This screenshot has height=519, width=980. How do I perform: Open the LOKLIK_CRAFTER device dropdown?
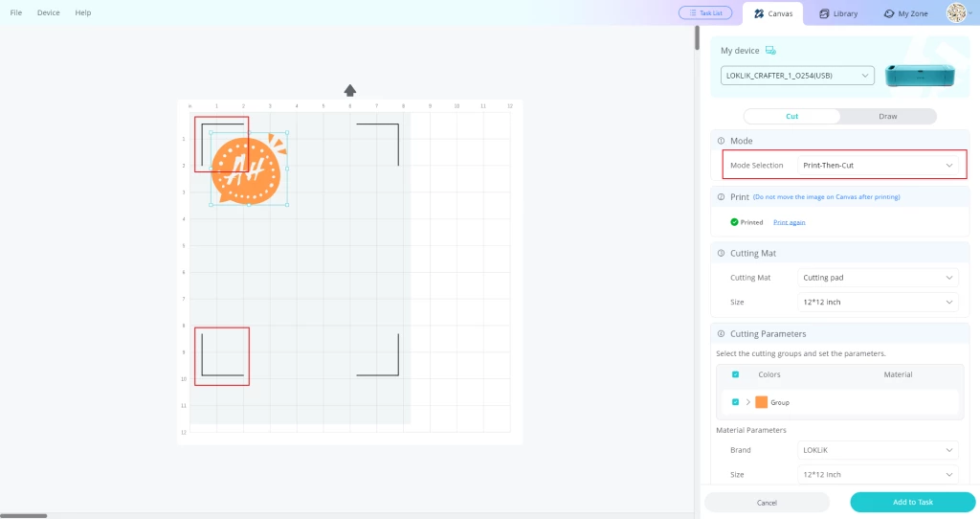[797, 76]
